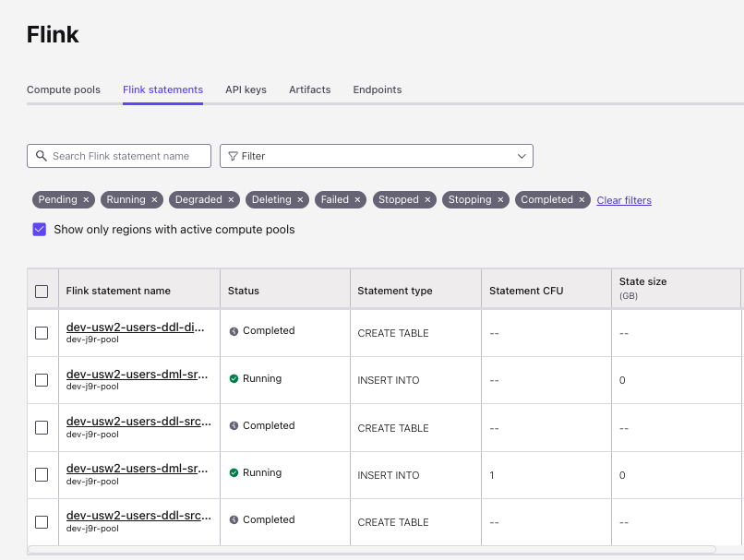Select the Flink statements tab
Image resolution: width=744 pixels, height=560 pixels.
tap(162, 89)
